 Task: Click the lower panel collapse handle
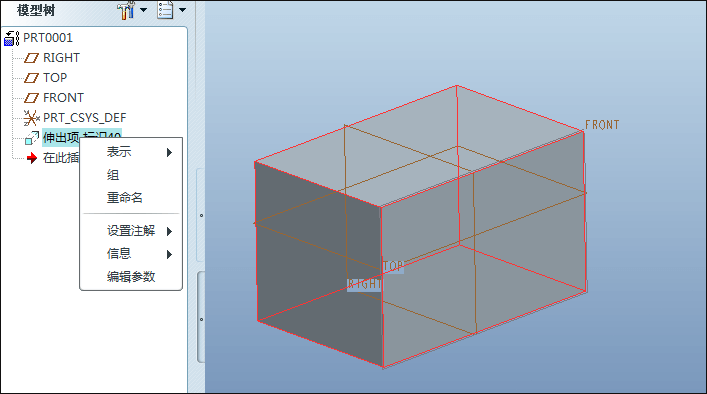pos(201,318)
